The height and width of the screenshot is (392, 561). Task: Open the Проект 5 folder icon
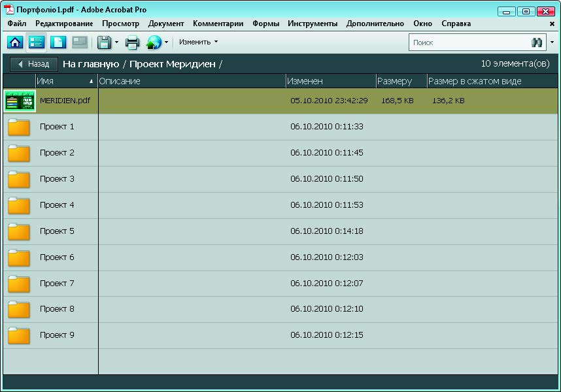pyautogui.click(x=18, y=231)
